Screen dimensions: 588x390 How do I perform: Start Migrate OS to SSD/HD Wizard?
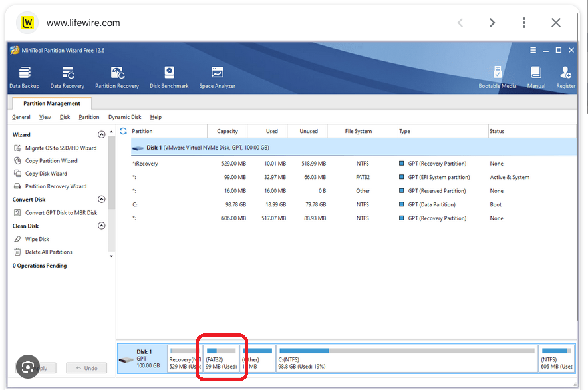pos(55,148)
